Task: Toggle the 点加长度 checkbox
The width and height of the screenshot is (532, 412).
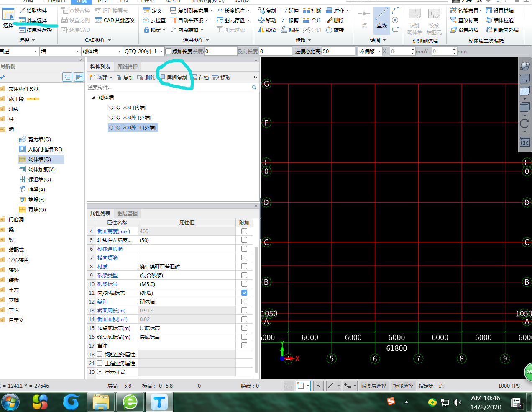Action: pyautogui.click(x=168, y=51)
